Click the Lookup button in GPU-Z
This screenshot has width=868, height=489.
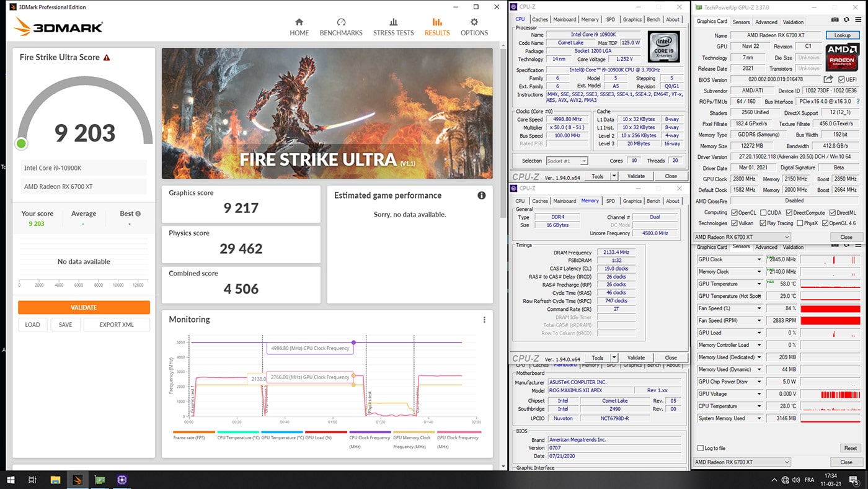pyautogui.click(x=843, y=35)
